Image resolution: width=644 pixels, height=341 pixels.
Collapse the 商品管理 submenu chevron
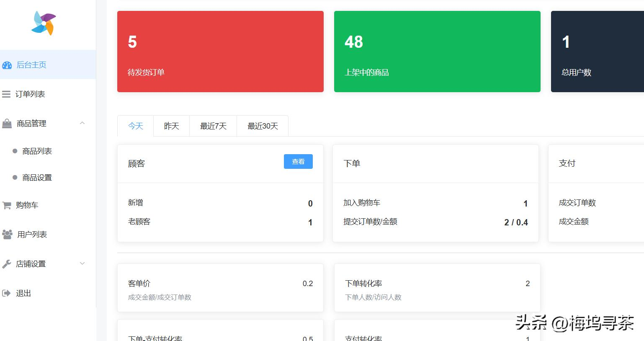[82, 123]
